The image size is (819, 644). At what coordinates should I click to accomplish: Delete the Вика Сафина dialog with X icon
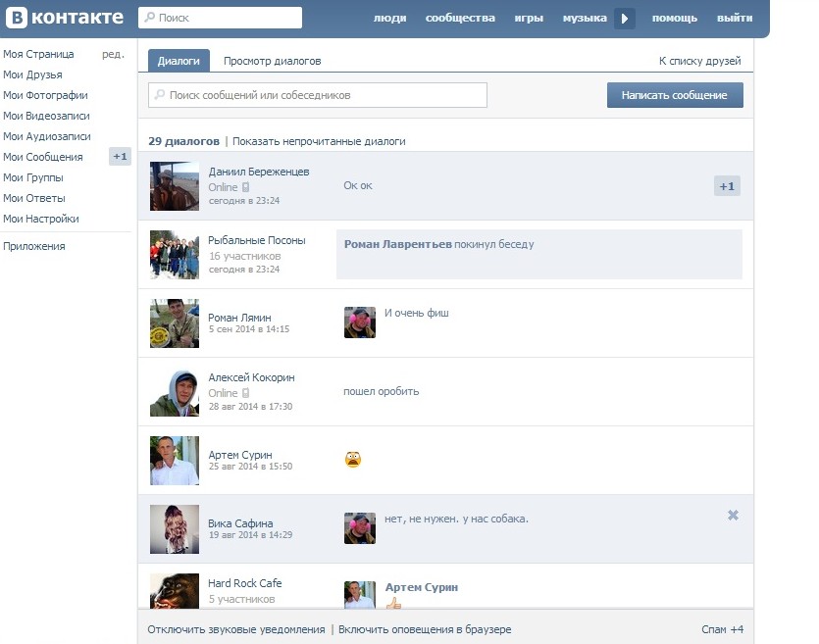pos(733,516)
